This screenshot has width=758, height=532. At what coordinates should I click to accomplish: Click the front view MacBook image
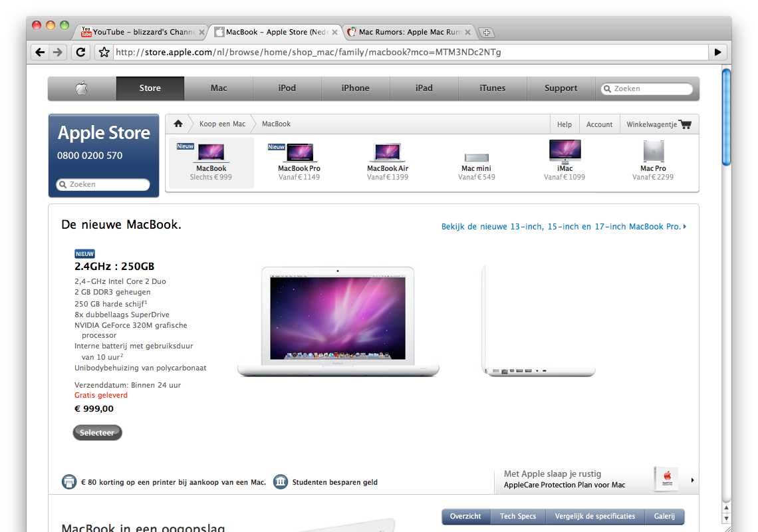(338, 321)
